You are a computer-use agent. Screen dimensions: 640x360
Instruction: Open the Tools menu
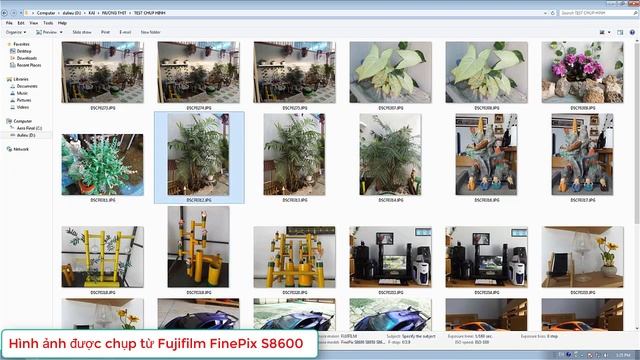point(48,23)
